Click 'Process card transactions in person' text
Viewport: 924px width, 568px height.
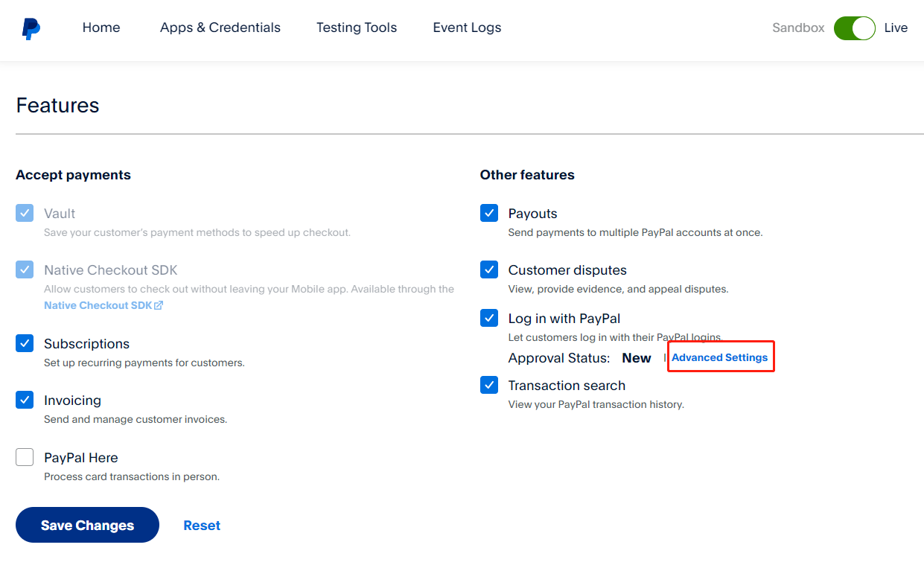[x=132, y=476]
